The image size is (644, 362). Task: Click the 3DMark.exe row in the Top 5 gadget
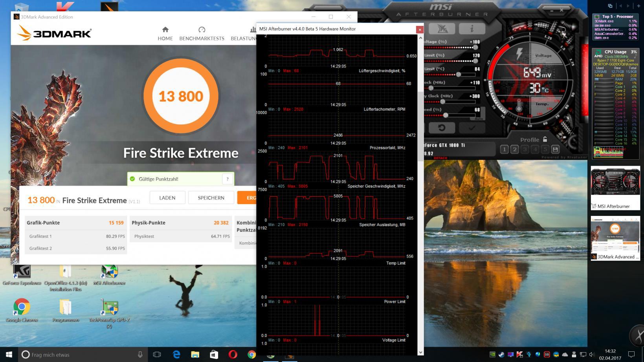pos(615,21)
